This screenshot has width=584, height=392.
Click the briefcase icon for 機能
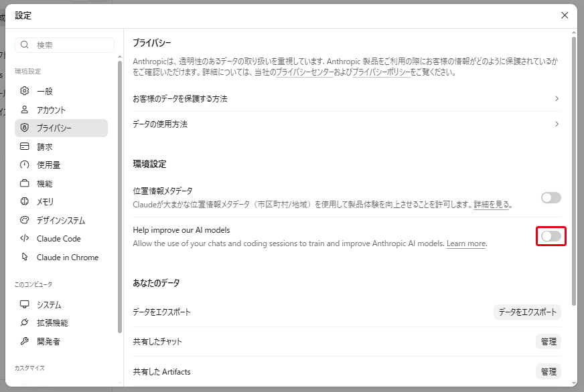point(25,183)
